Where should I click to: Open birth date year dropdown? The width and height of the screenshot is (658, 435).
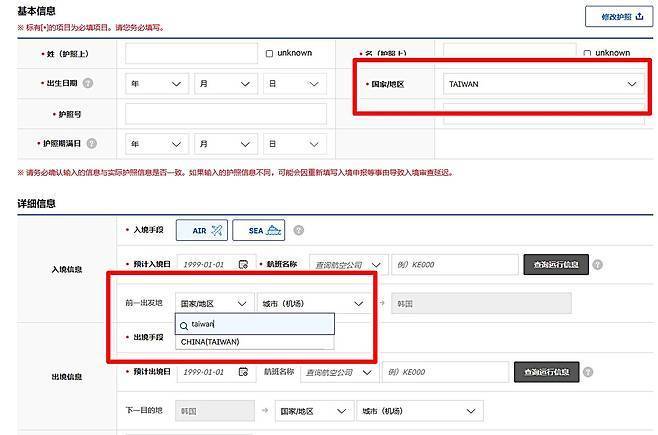(x=156, y=84)
